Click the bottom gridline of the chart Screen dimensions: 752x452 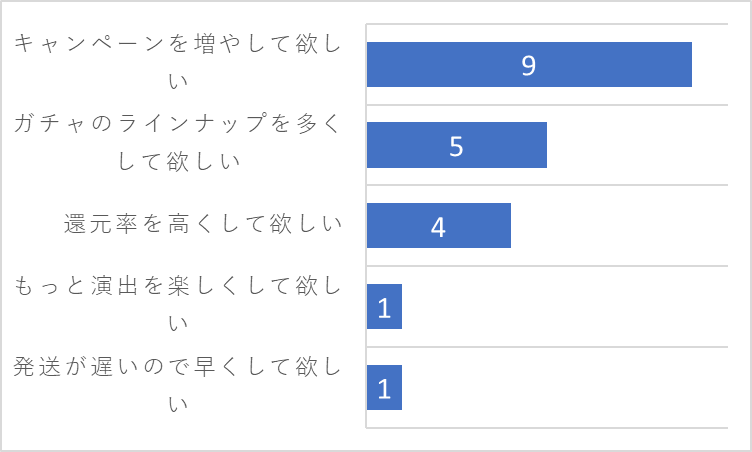pyautogui.click(x=547, y=427)
